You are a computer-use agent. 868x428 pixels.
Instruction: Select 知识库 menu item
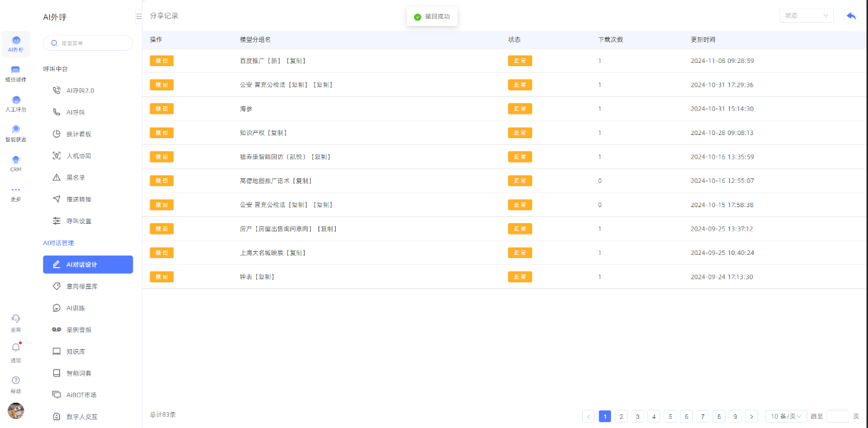tap(76, 352)
